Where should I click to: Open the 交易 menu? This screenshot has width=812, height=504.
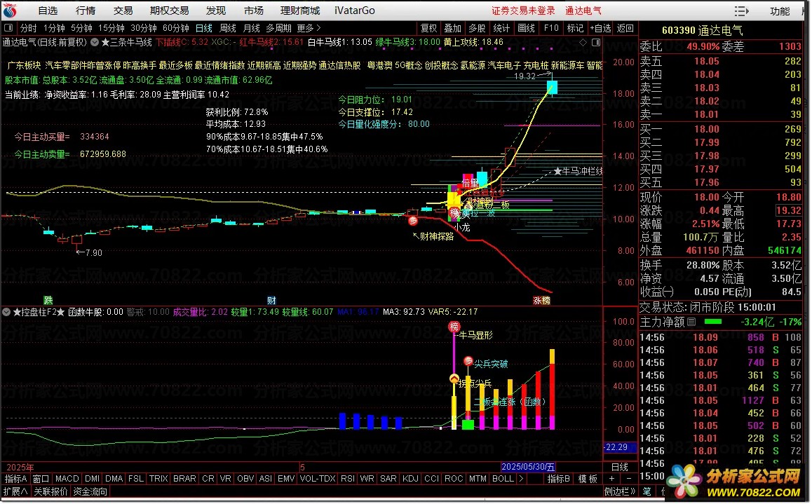123,11
